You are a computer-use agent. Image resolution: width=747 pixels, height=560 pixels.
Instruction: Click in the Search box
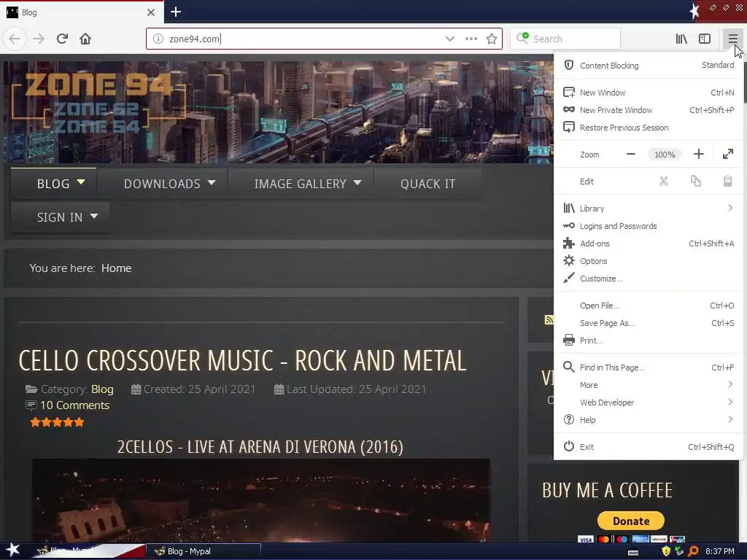tap(565, 39)
